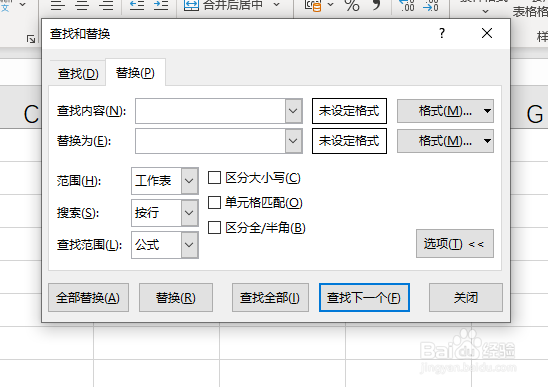Click the align right icon in ribbon

pyautogui.click(x=106, y=5)
